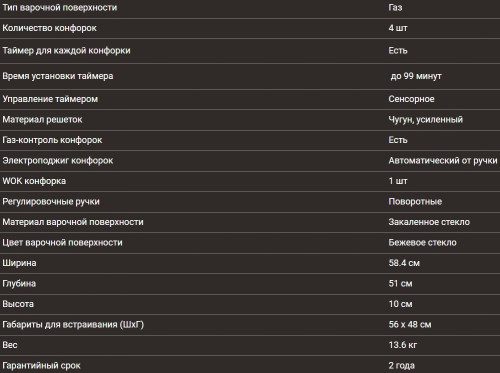Select the label "Глубина"

tap(19, 284)
